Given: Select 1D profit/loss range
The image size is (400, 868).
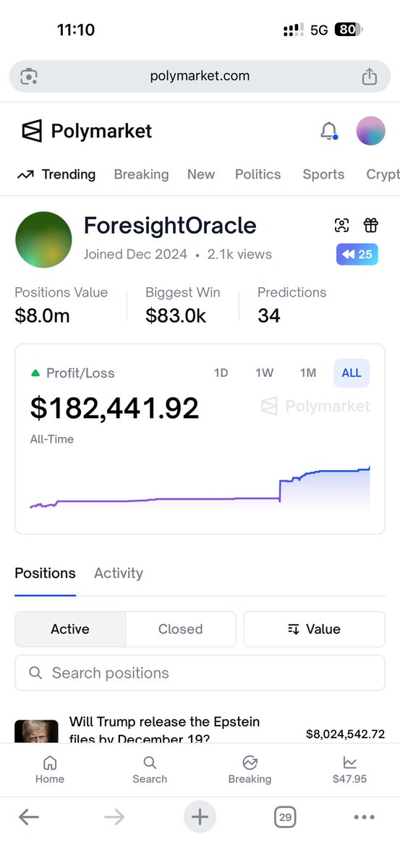Looking at the screenshot, I should (x=221, y=373).
